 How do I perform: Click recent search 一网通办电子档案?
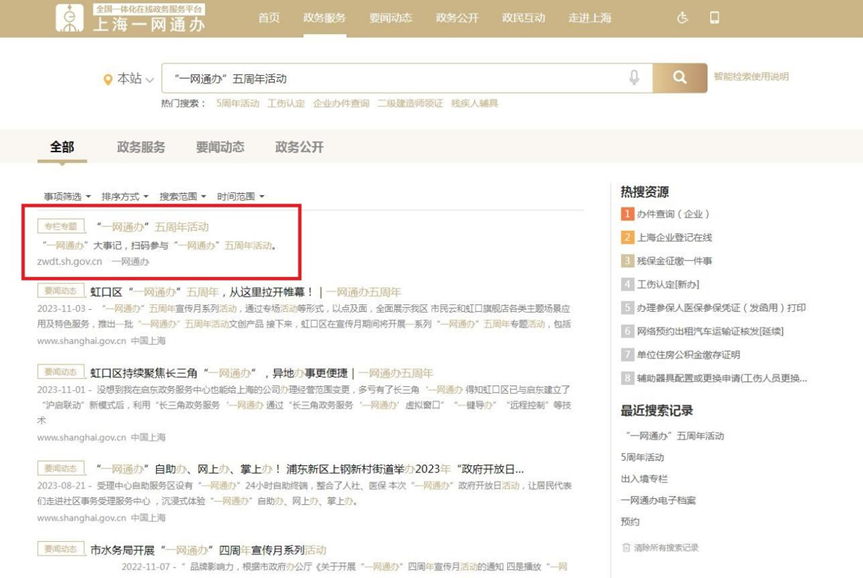coord(658,500)
